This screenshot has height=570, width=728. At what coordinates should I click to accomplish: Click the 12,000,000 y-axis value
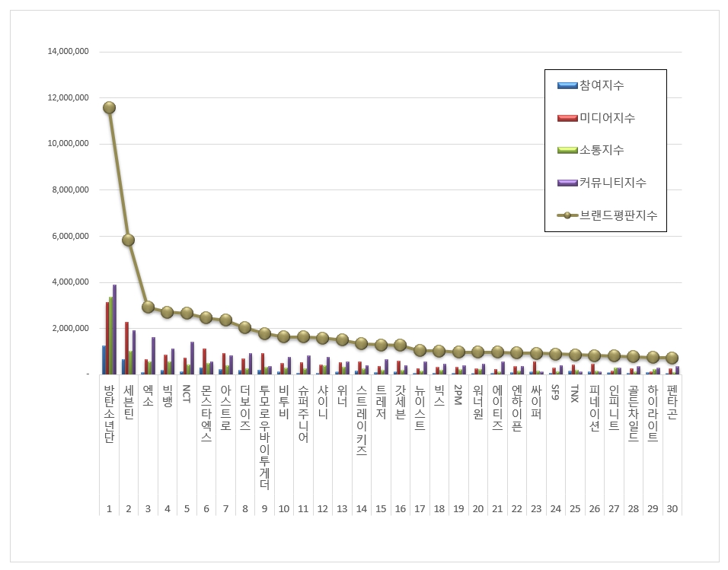coord(68,97)
